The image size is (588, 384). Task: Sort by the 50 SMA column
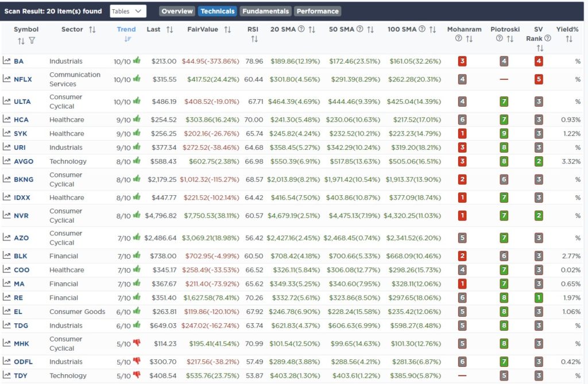tap(370, 30)
